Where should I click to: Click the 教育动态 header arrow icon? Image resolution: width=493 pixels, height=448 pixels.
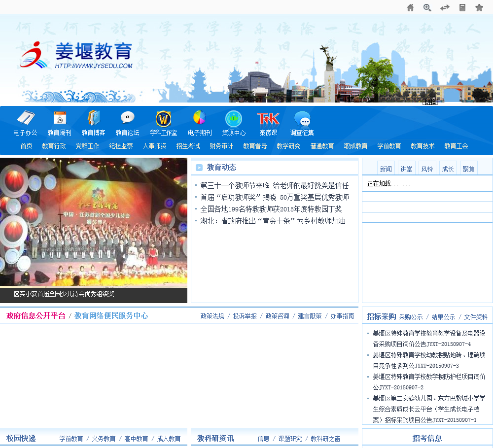point(199,168)
